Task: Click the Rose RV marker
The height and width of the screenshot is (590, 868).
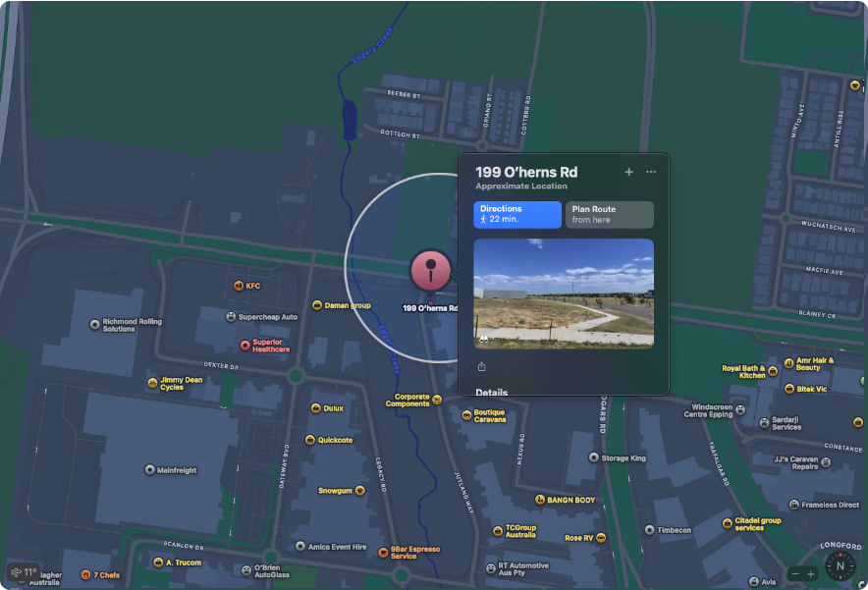Action: pyautogui.click(x=601, y=537)
